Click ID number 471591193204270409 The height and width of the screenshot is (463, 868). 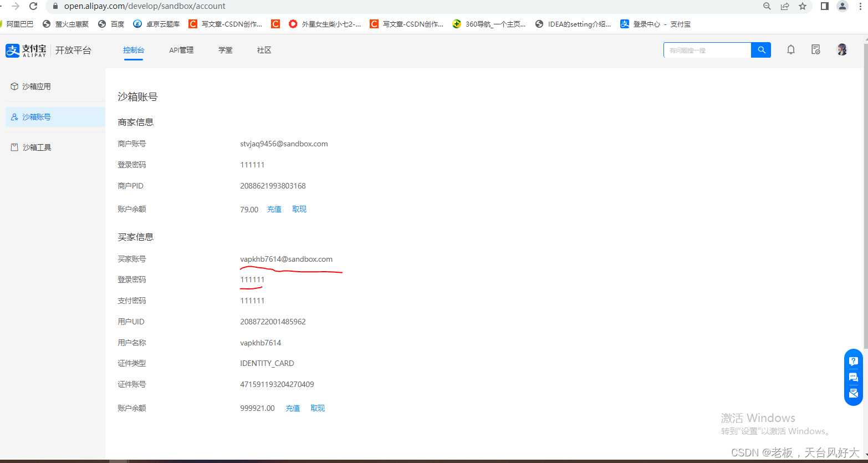277,384
